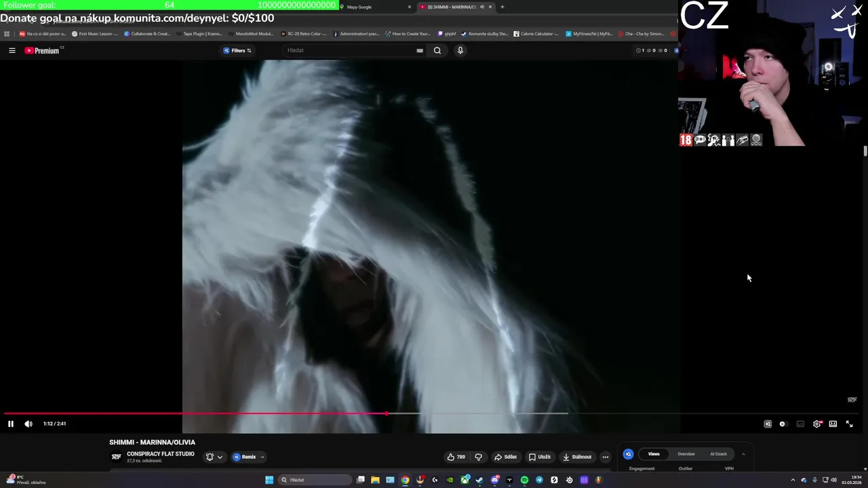Focus the Hledat YouTube search field
This screenshot has width=868, height=488.
(349, 50)
